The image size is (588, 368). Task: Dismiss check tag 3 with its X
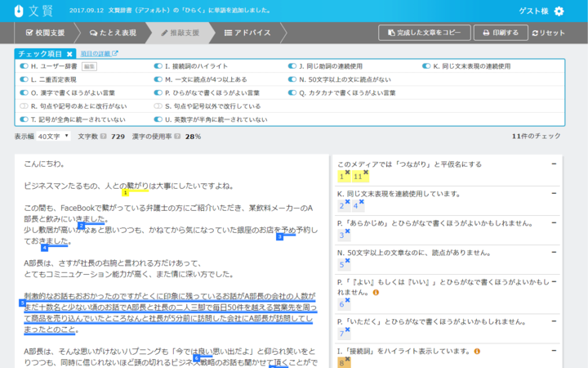pos(348,231)
